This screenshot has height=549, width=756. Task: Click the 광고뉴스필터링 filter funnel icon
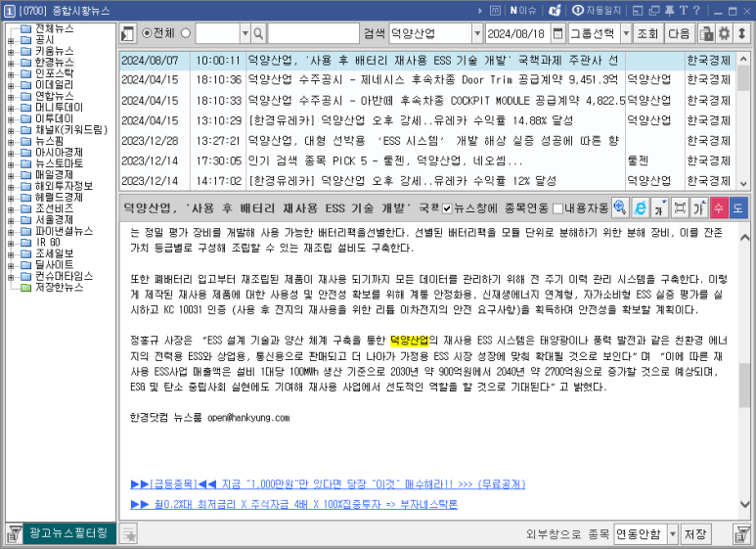[x=15, y=533]
